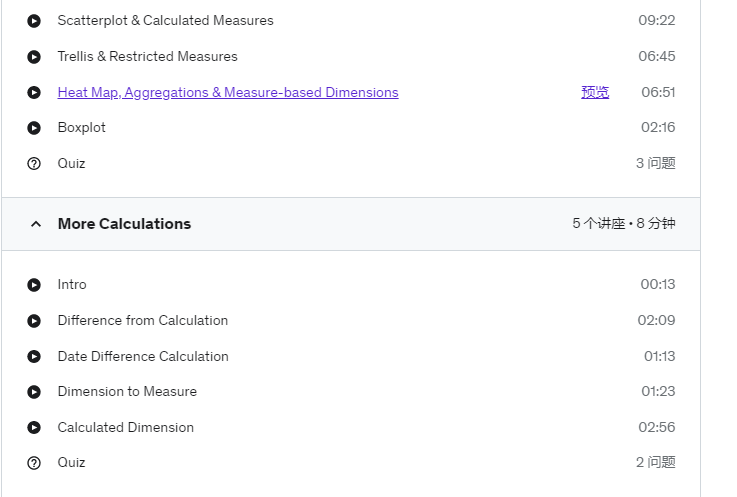Select the Boxplot lecture title
This screenshot has width=737, height=497.
pyautogui.click(x=81, y=127)
